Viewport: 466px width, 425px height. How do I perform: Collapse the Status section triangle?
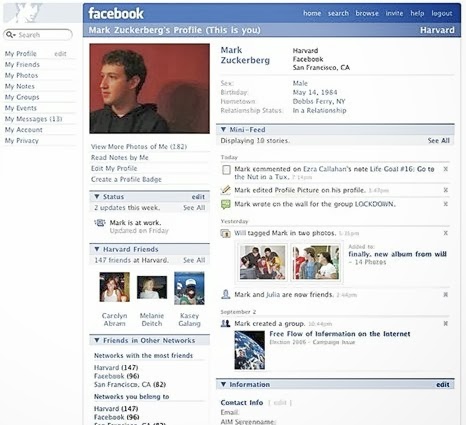pyautogui.click(x=97, y=197)
